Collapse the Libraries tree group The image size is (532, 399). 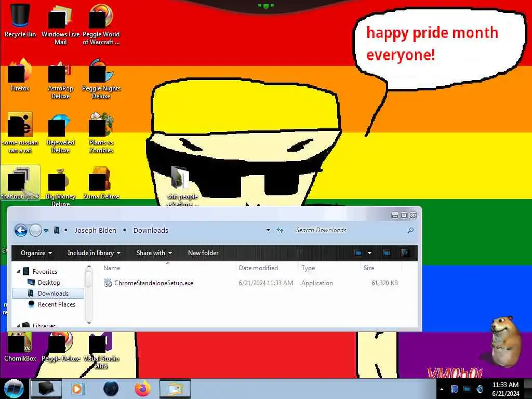coord(18,325)
